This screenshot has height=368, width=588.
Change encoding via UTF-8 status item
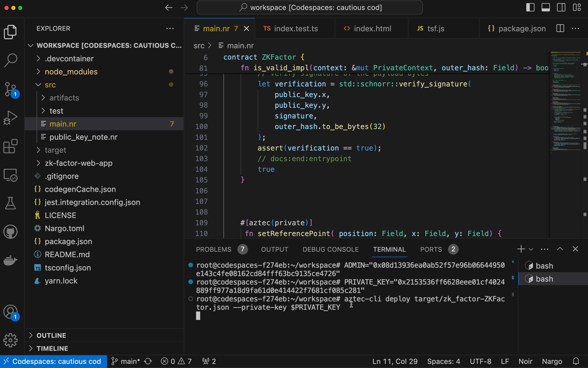point(480,361)
